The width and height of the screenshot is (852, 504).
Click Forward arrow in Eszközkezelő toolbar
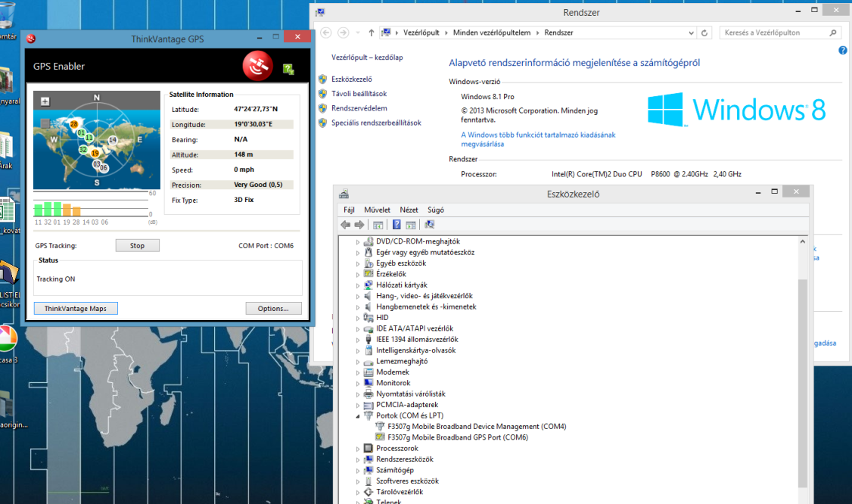tap(359, 225)
